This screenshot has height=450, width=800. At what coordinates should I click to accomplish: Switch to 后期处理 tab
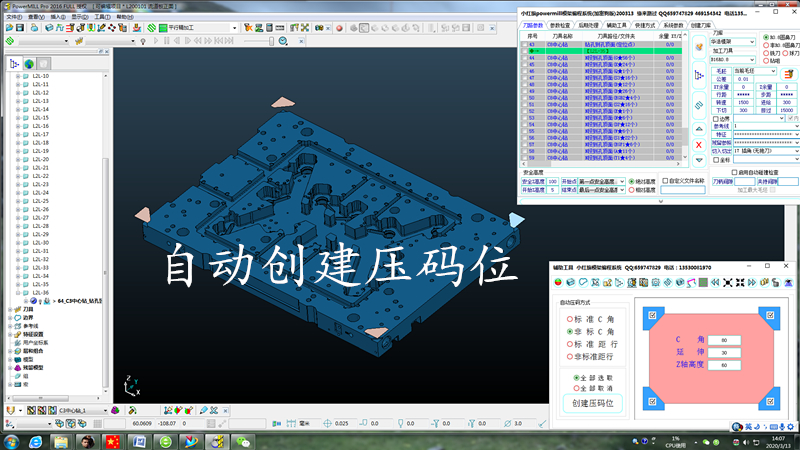pos(588,26)
